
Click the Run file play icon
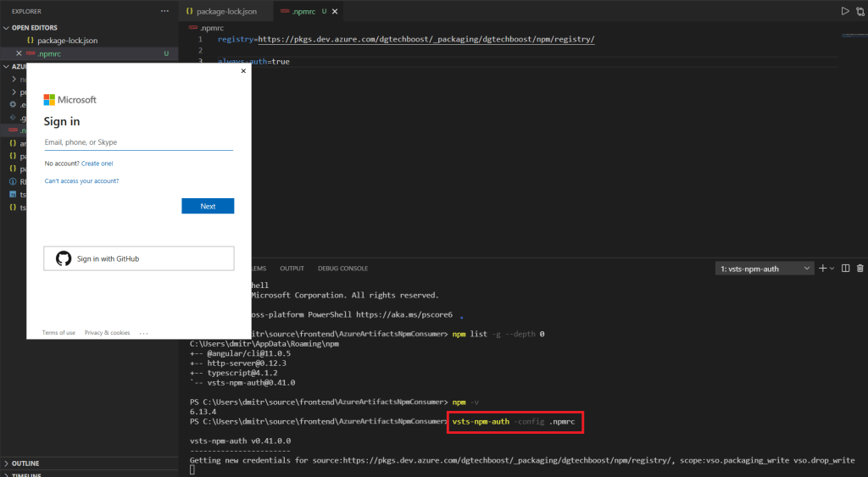pyautogui.click(x=844, y=11)
